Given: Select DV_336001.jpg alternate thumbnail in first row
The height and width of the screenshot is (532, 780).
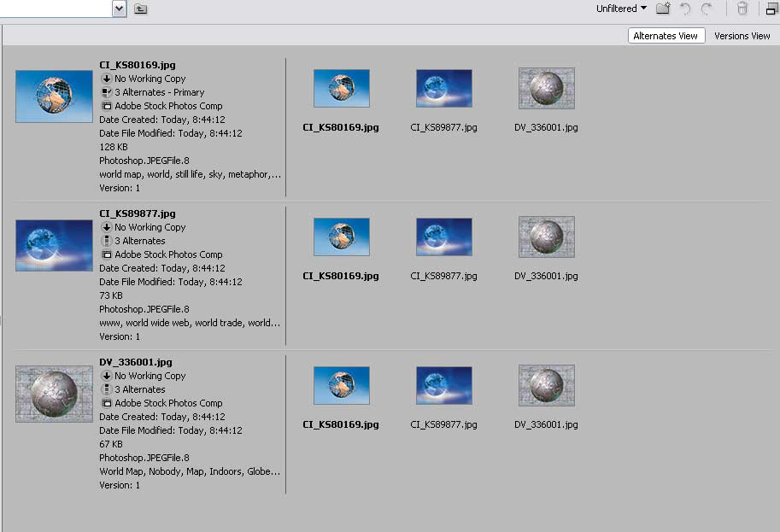Looking at the screenshot, I should (x=547, y=88).
